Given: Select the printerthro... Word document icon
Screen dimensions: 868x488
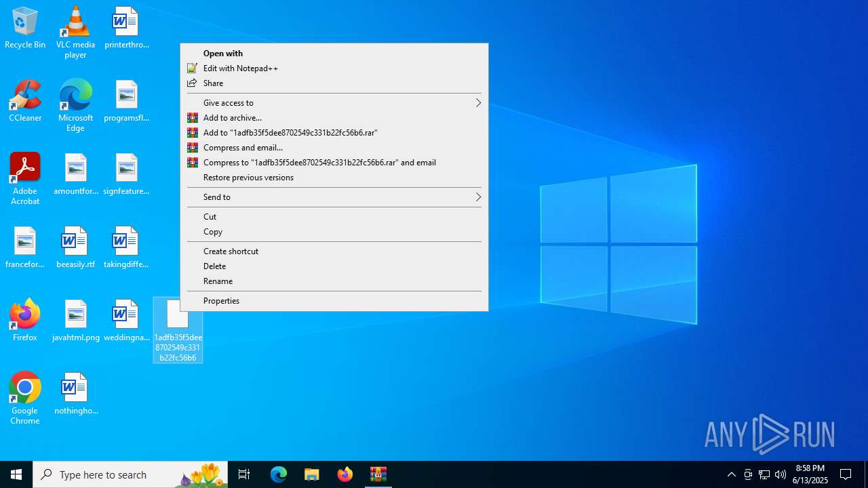Looking at the screenshot, I should pyautogui.click(x=126, y=28).
